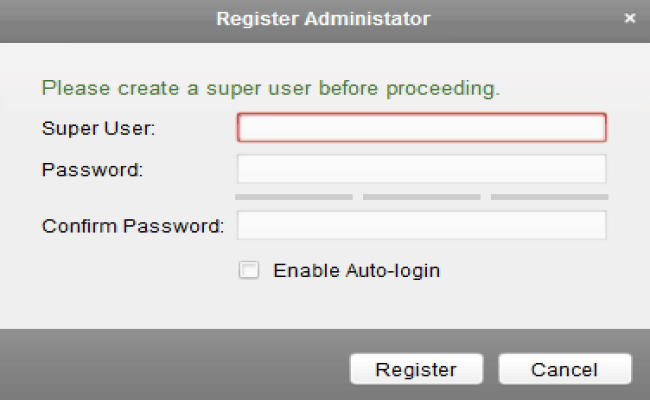650x400 pixels.
Task: Tick the box beside Enable Auto-login
Action: pos(249,270)
